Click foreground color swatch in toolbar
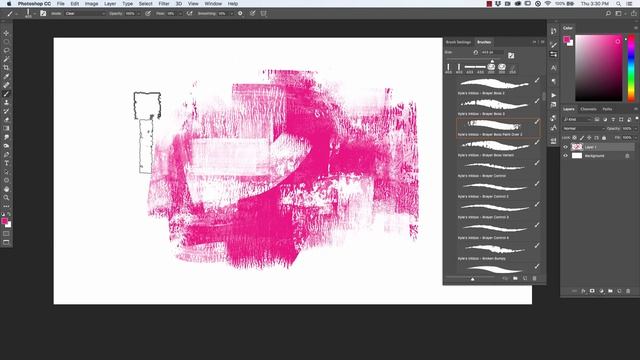Image resolution: width=640 pixels, height=360 pixels. [4, 221]
